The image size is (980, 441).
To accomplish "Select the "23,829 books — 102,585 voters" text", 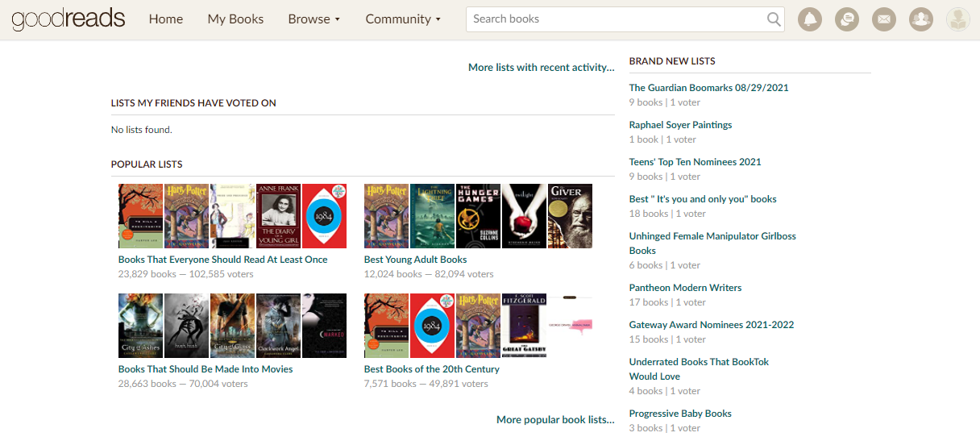I will coord(186,274).
